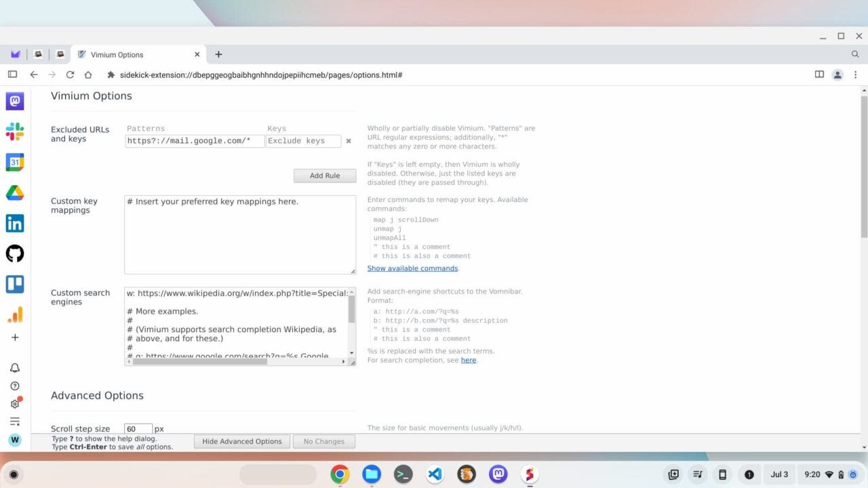Open split view button
Image resolution: width=868 pixels, height=488 pixels.
[x=819, y=75]
